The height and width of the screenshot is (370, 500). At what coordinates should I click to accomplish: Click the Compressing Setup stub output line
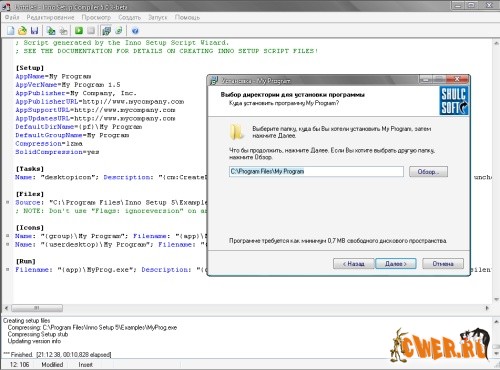[38, 334]
